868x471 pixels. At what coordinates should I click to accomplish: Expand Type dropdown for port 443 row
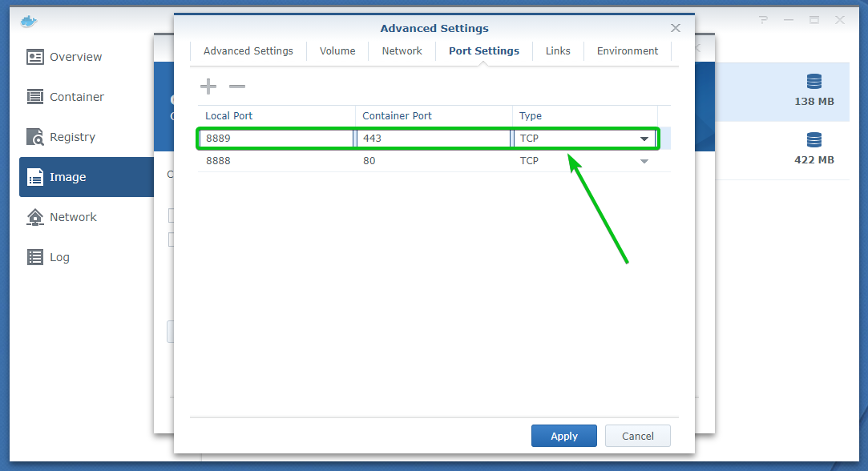point(644,139)
